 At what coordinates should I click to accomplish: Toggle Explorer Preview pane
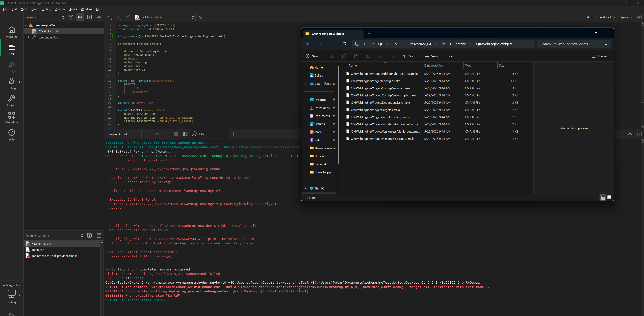(x=600, y=56)
